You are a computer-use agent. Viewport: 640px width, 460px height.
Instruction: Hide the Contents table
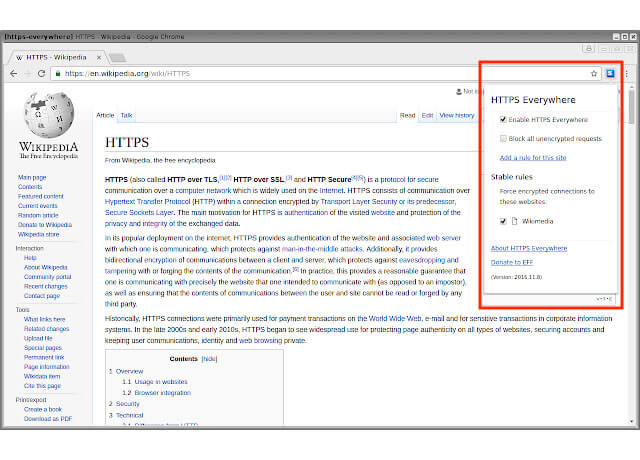208,358
